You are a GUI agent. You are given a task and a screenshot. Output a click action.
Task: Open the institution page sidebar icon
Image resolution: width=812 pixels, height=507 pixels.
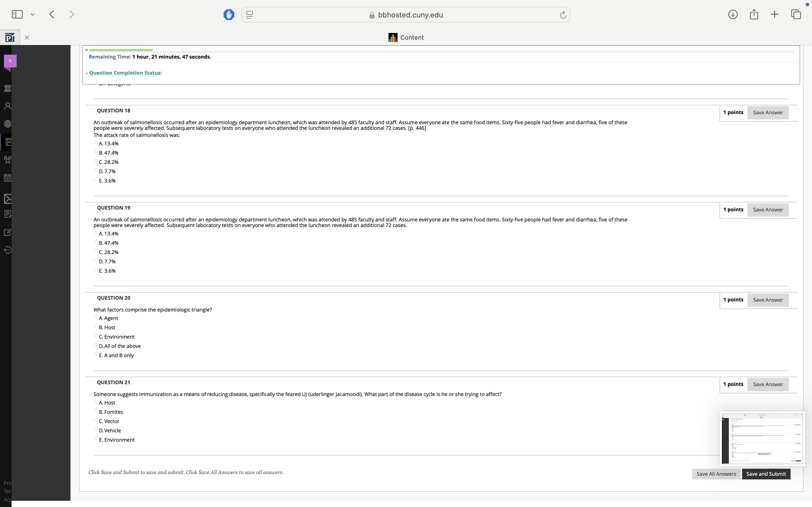point(7,88)
